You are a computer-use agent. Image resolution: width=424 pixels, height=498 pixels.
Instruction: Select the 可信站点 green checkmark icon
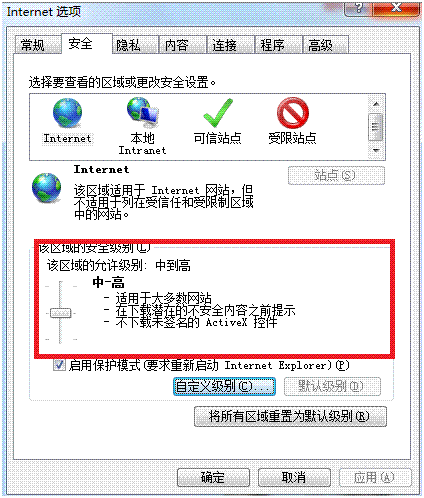(x=218, y=113)
